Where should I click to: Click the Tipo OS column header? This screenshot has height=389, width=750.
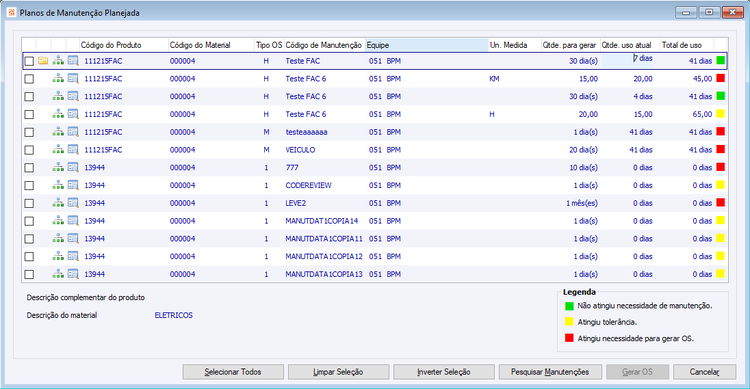269,45
